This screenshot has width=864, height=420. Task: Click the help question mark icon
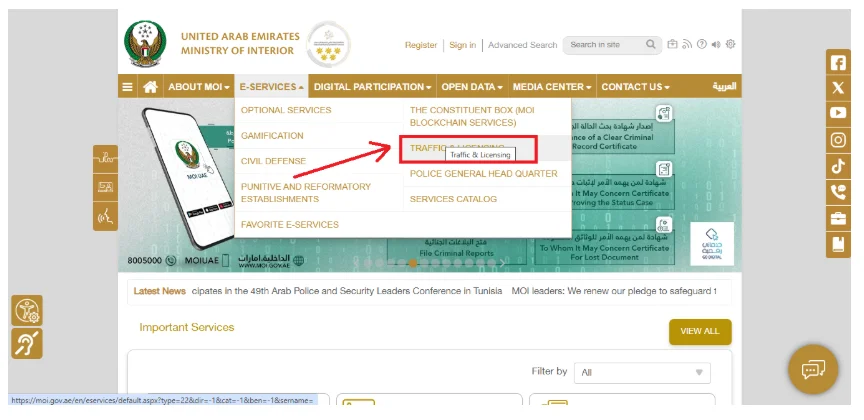(x=701, y=45)
